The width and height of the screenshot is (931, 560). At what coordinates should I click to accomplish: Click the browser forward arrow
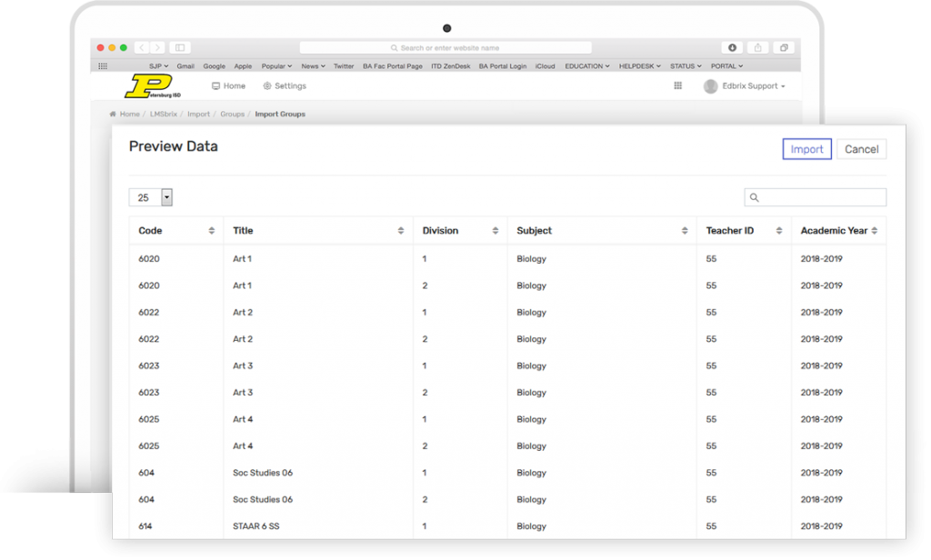click(x=157, y=47)
